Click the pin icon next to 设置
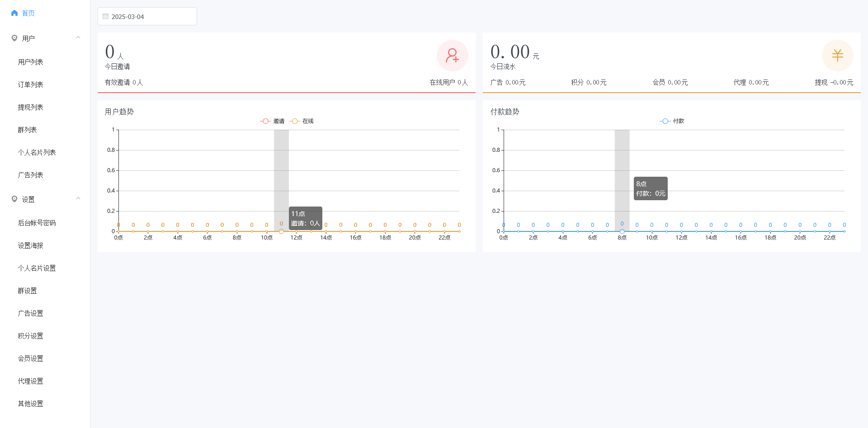Screen dimensions: 868x428 pos(14,199)
